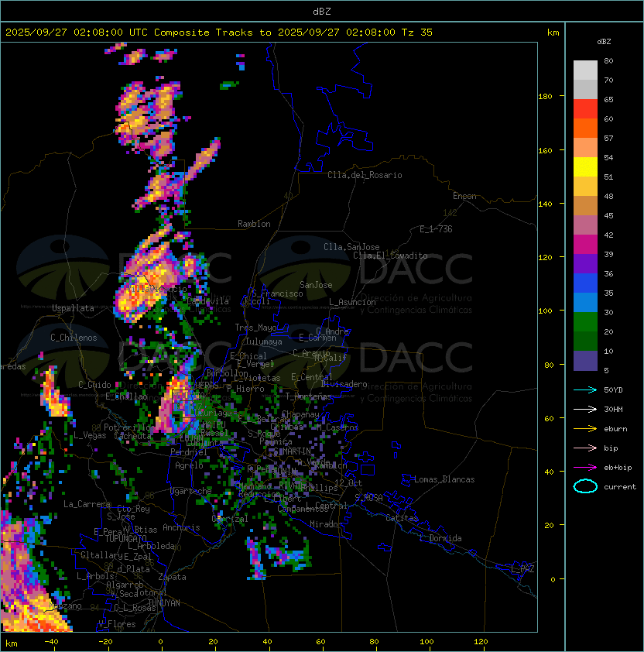Click the 'S_MARTIN' place label
Viewport: 644px width, 652px height.
293,451
